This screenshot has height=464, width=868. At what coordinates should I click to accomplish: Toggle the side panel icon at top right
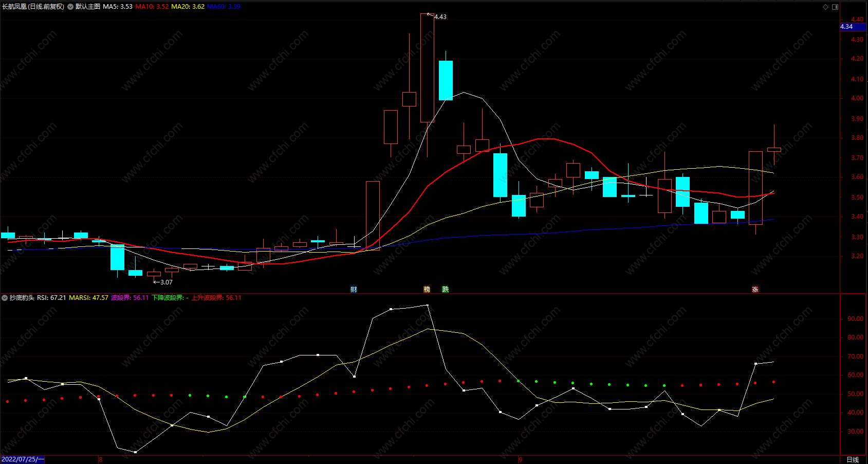[x=835, y=7]
